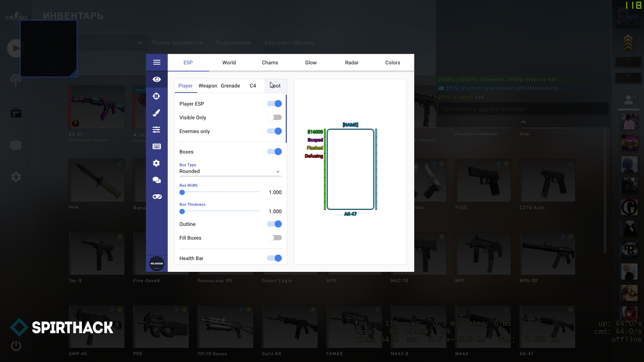
Task: Toggle the Outline switch
Action: coord(274,224)
